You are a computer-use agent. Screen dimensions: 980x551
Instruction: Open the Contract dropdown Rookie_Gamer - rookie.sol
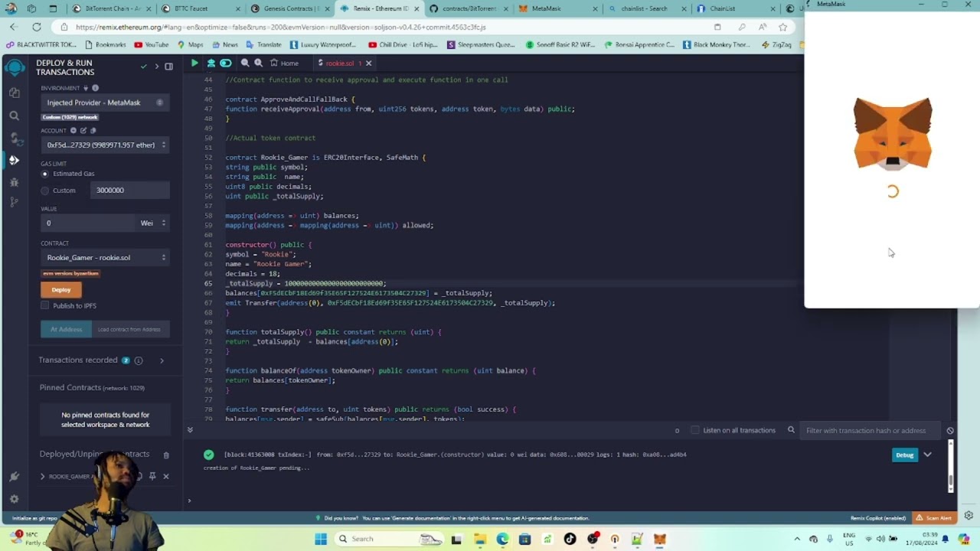click(x=105, y=257)
